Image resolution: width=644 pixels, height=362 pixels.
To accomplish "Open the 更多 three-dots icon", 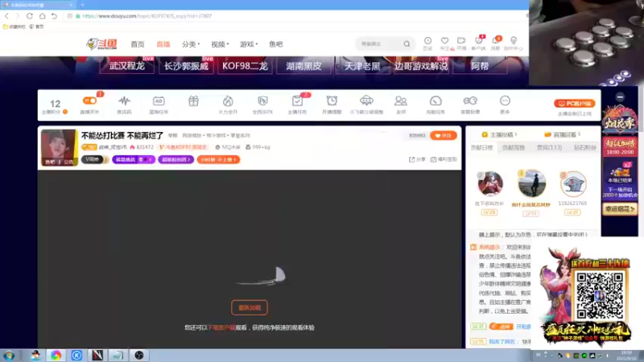I will [505, 101].
